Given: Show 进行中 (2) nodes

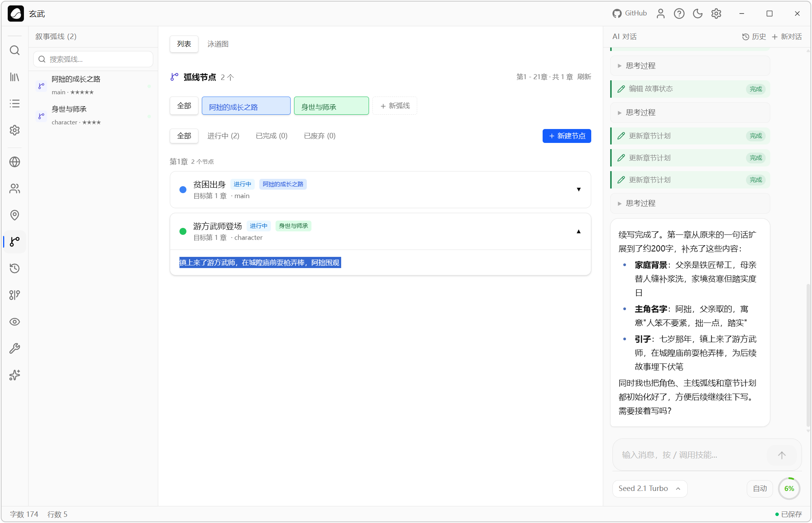Looking at the screenshot, I should coord(223,136).
